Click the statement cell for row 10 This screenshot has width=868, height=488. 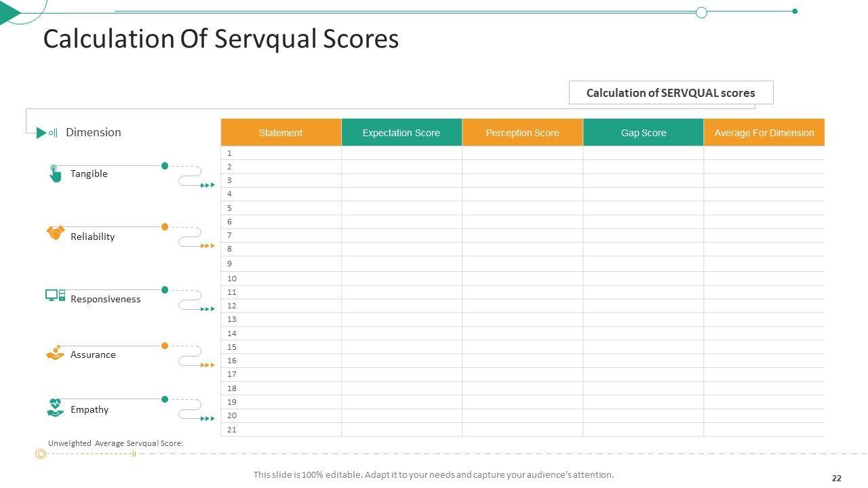click(281, 279)
